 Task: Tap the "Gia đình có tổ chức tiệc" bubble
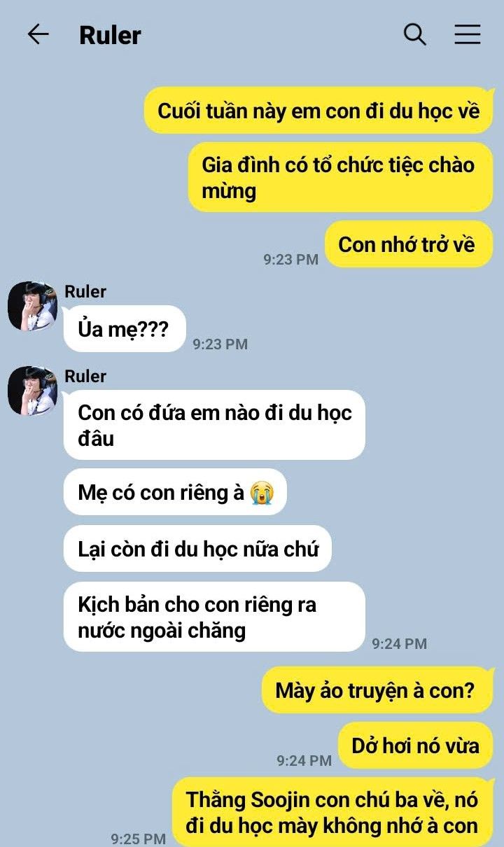click(340, 177)
